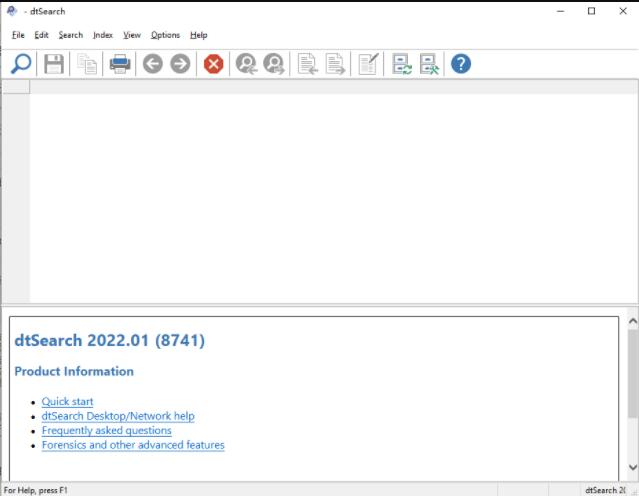Screen dimensions: 639x496
Task: Click the scrollbar up arrow
Action: pos(632,322)
